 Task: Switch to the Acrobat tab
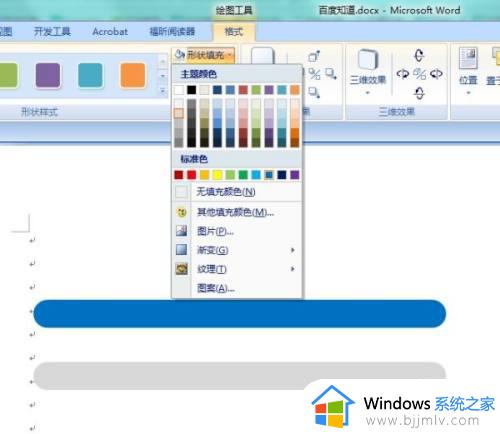110,32
